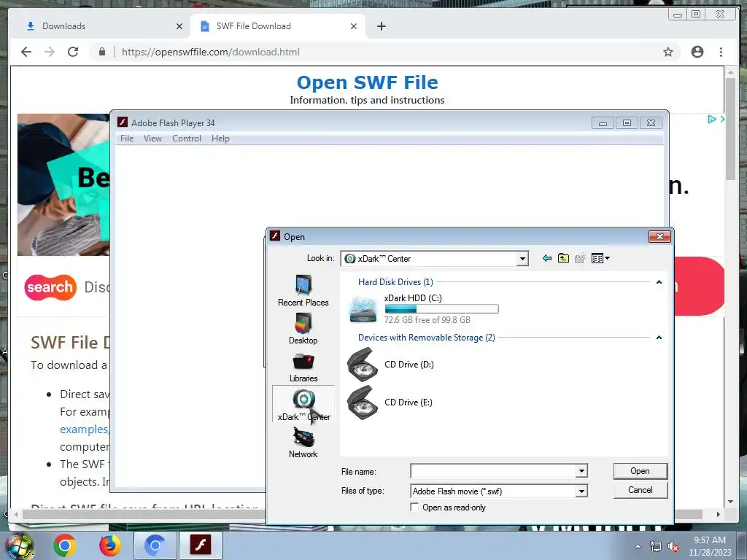Click the left ad banner image
The image size is (747, 560).
pos(64,184)
